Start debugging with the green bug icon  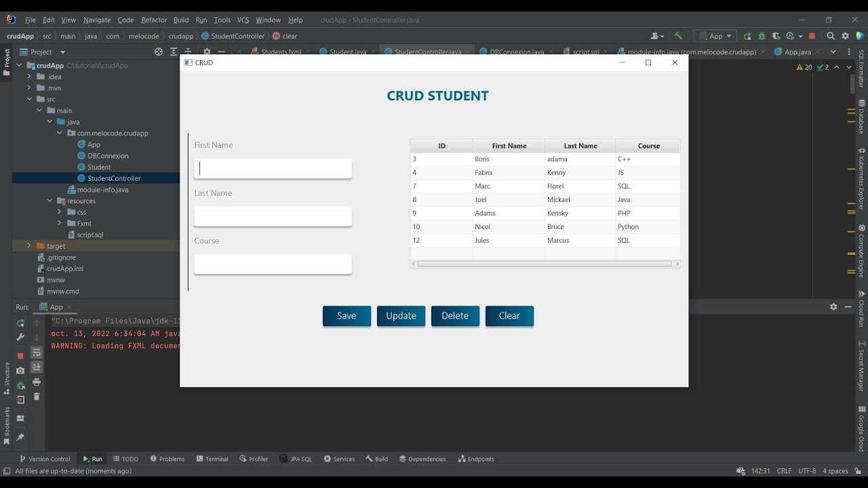pos(762,36)
